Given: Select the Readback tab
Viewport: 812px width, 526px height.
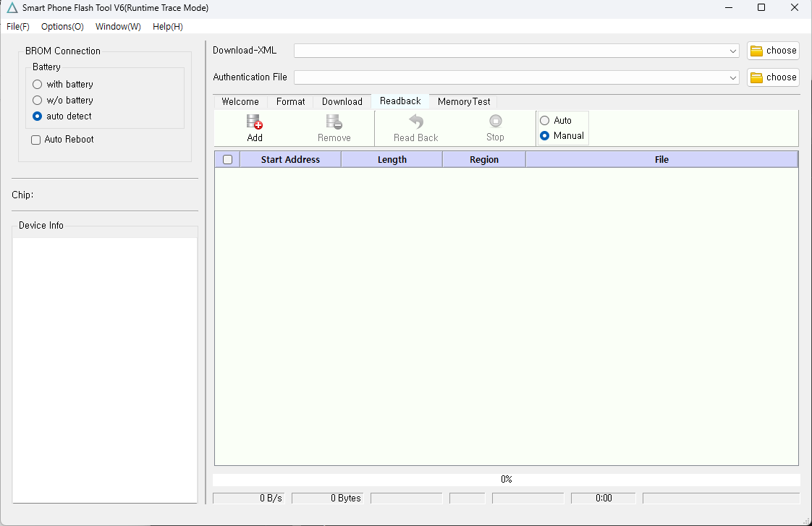Looking at the screenshot, I should tap(400, 101).
